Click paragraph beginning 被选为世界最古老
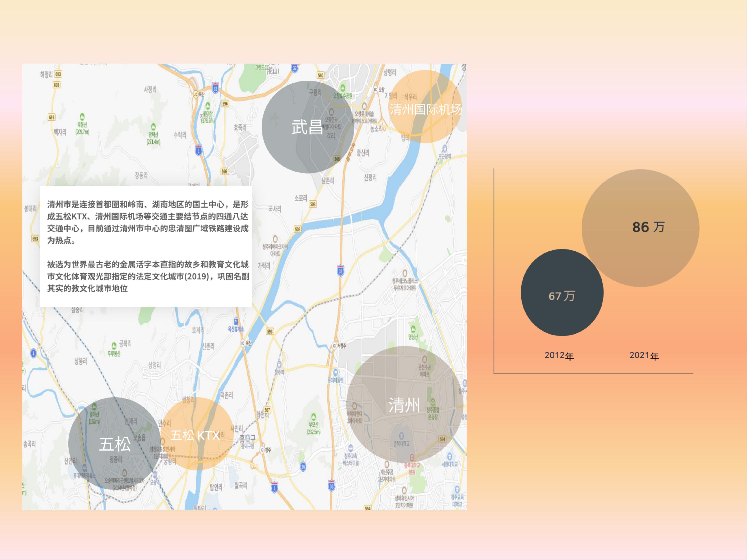 148,276
